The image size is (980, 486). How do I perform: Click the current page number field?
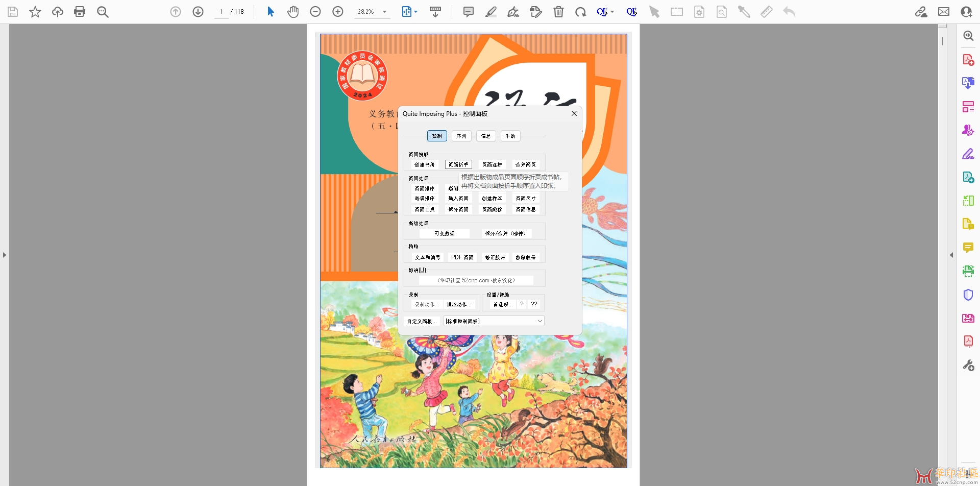(221, 12)
